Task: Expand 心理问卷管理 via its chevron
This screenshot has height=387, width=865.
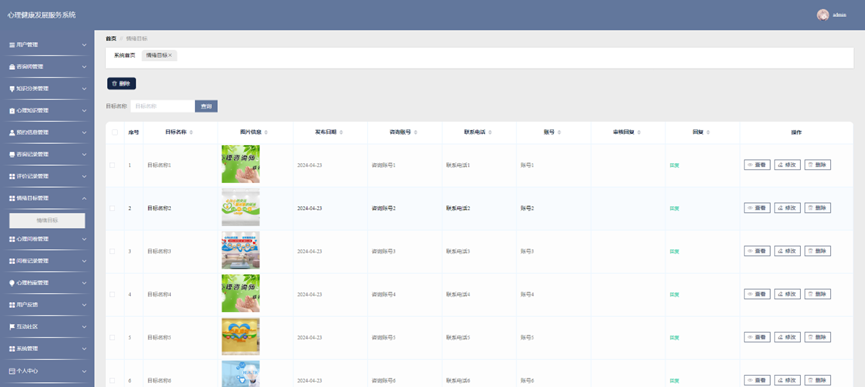Action: point(84,239)
